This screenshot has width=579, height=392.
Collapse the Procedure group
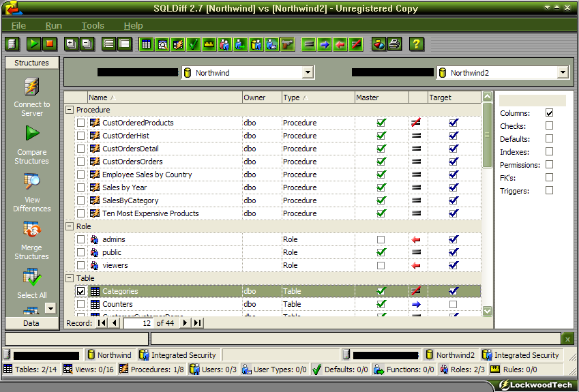click(70, 110)
